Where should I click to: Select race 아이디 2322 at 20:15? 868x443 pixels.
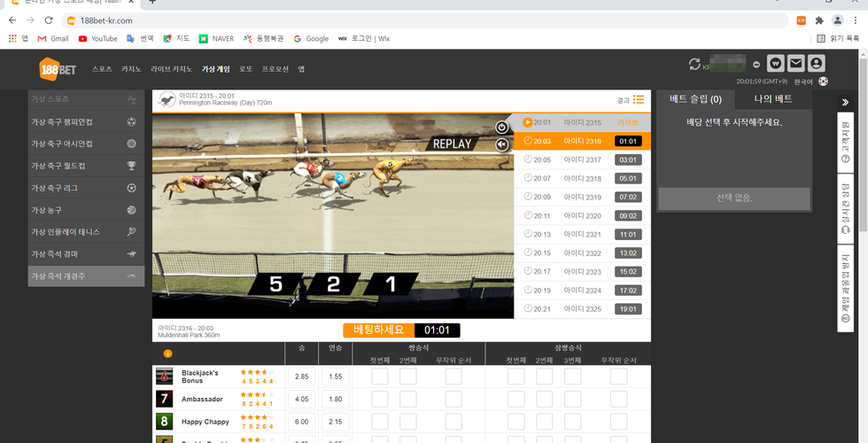click(583, 253)
